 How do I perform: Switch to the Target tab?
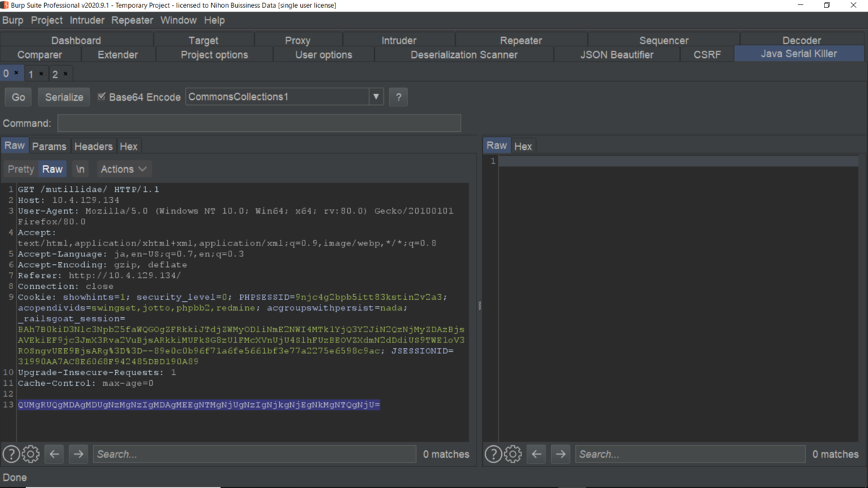pos(203,41)
